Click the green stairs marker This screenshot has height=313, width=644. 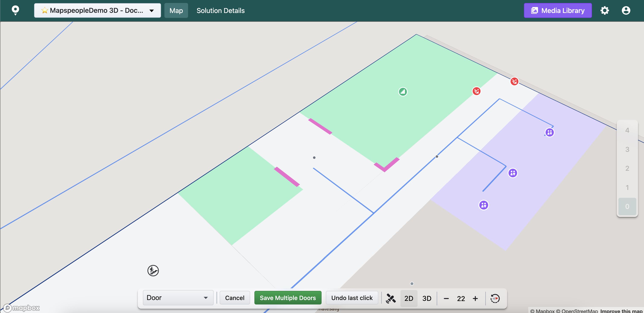coord(403,92)
